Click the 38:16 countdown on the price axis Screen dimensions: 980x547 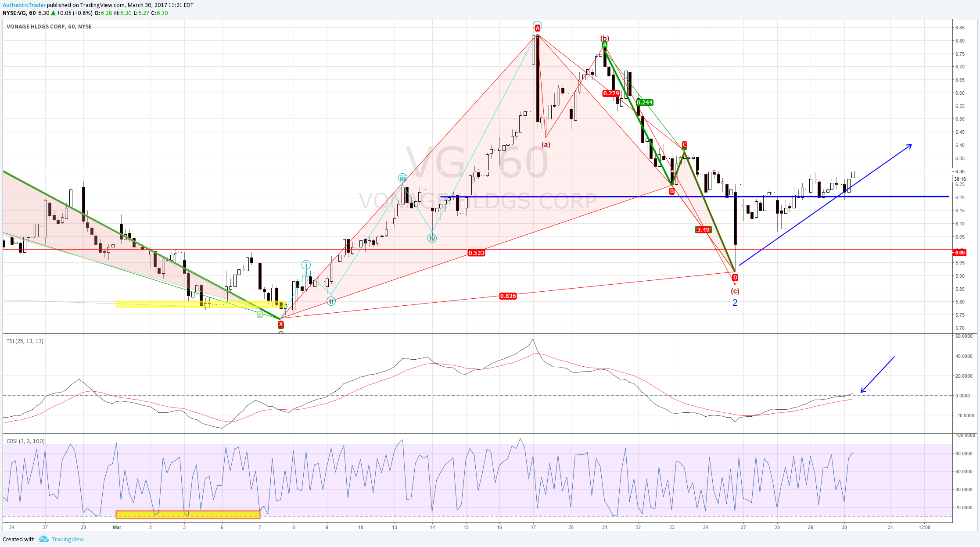[960, 179]
